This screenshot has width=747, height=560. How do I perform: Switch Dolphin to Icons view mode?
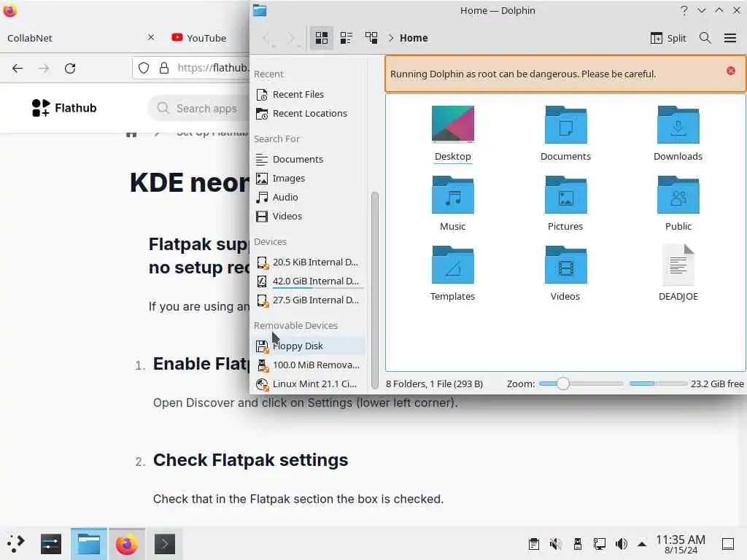(322, 38)
